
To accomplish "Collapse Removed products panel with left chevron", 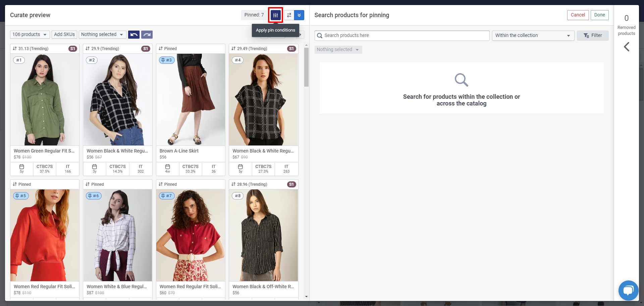I will 626,47.
